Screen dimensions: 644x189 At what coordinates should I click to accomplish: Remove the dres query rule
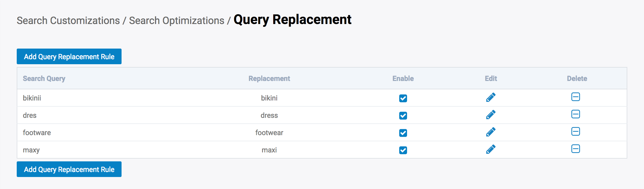coord(575,114)
